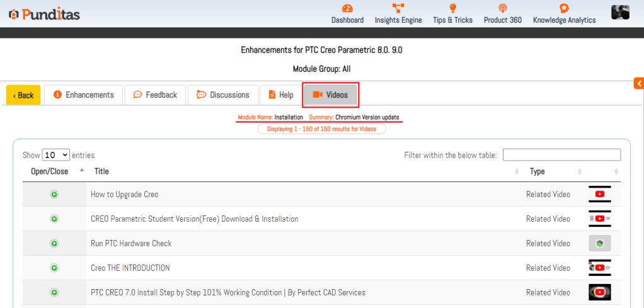Screen dimensions: 644x308
Task: Open the Dashboard gauge icon
Action: pos(347,8)
